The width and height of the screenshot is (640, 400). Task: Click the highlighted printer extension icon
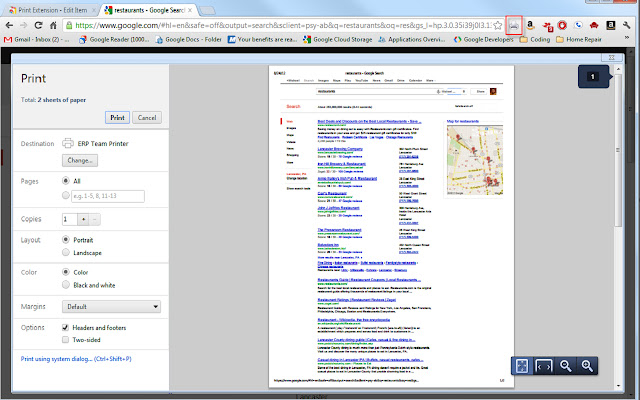pos(514,25)
